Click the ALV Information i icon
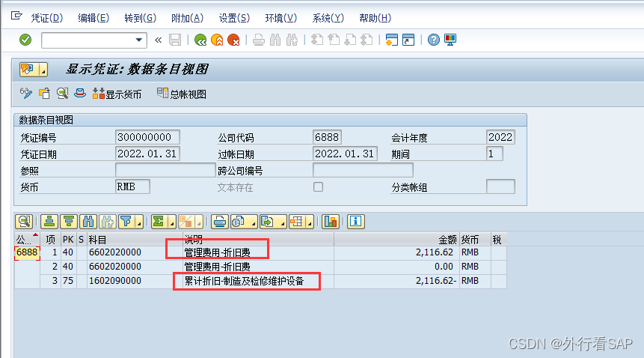Viewport: 644px width, 358px height. [x=356, y=222]
